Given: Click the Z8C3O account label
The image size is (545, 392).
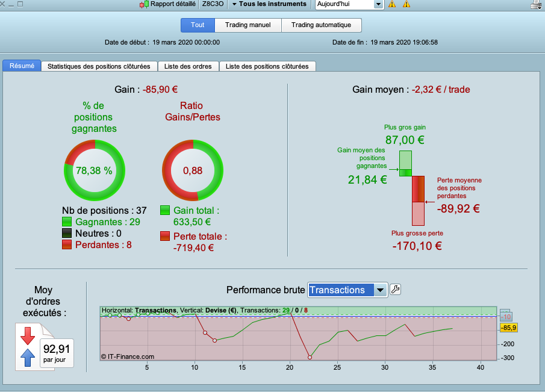Looking at the screenshot, I should pyautogui.click(x=213, y=4).
